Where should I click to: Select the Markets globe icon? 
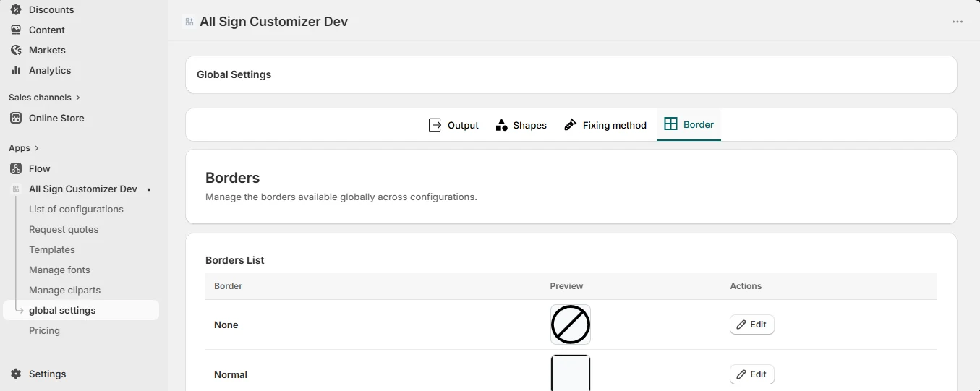pos(16,50)
